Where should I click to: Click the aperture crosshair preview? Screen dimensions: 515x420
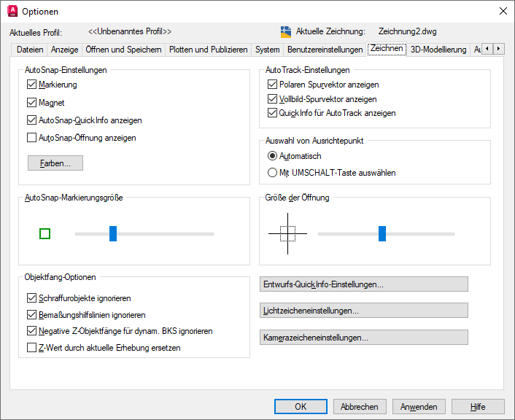pos(287,233)
